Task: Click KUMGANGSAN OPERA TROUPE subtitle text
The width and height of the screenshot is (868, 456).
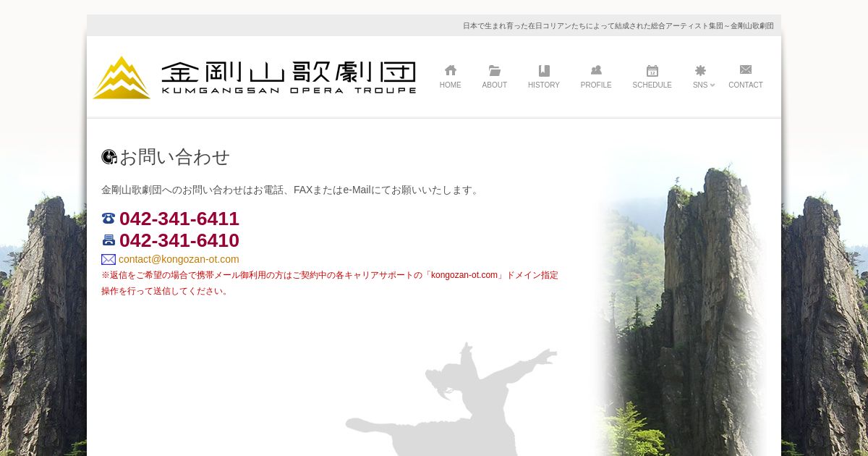Action: tap(289, 90)
